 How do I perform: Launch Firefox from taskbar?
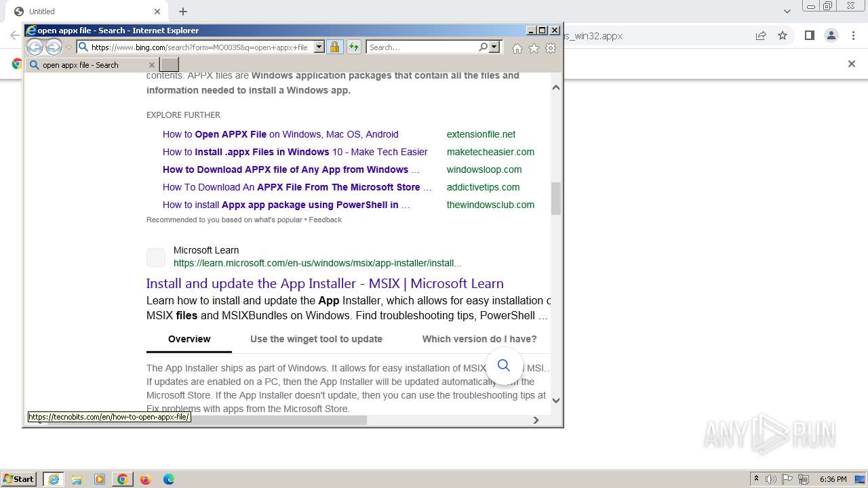coord(145,479)
